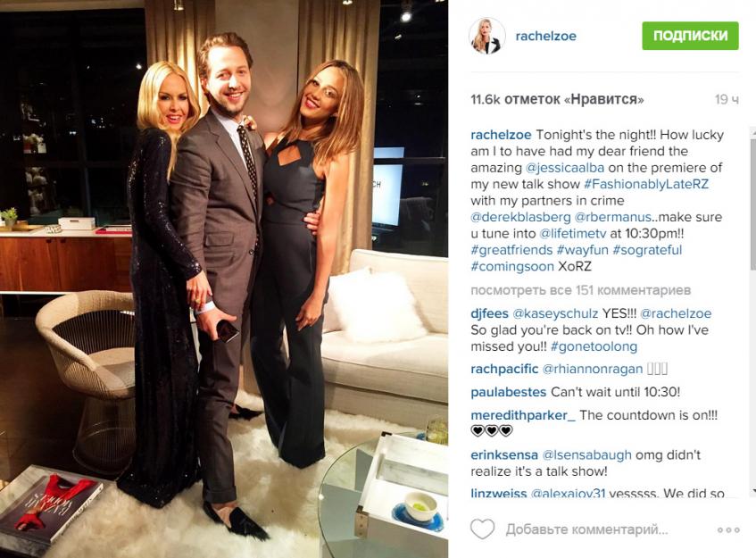The width and height of the screenshot is (756, 558).
Task: Click the green Подписки follow button
Action: [x=690, y=36]
